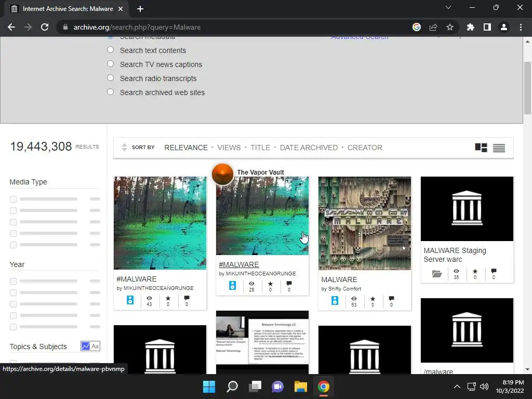Show topics as a chart
The width and height of the screenshot is (532, 399).
(86, 346)
